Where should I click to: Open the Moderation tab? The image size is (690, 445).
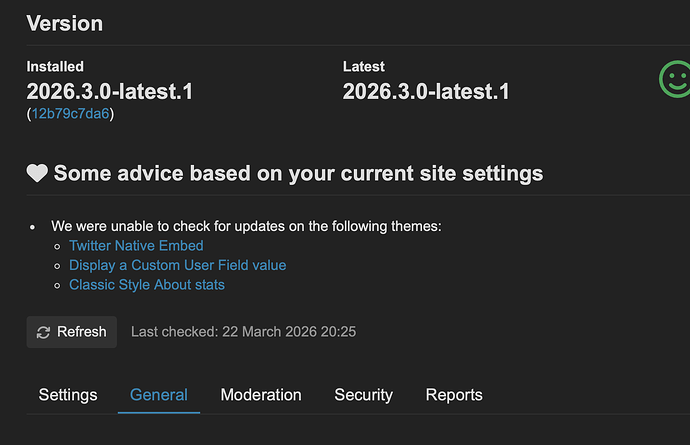coord(261,395)
